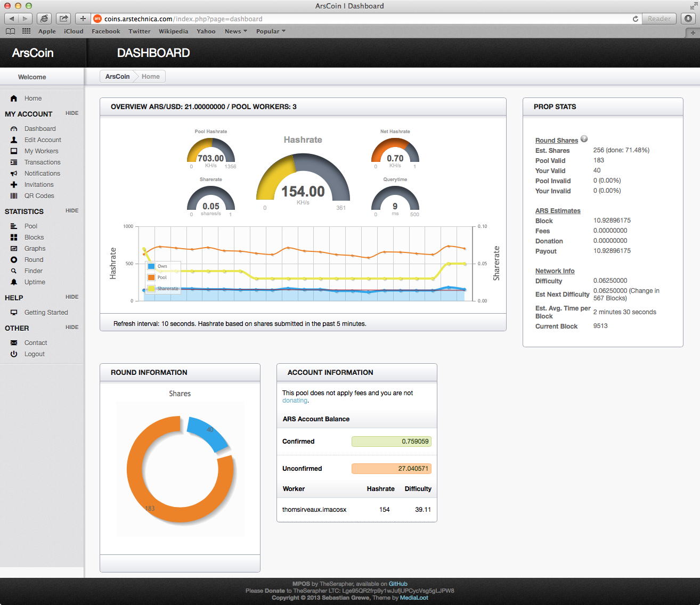Click the Uptime bell icon
Viewport: 700px width, 605px height.
pos(14,282)
